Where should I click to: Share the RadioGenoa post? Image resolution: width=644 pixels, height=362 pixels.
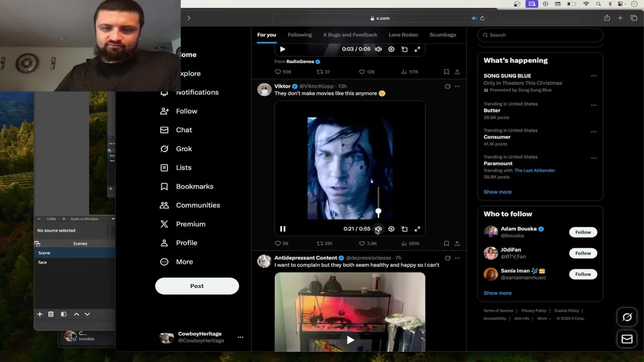(457, 72)
